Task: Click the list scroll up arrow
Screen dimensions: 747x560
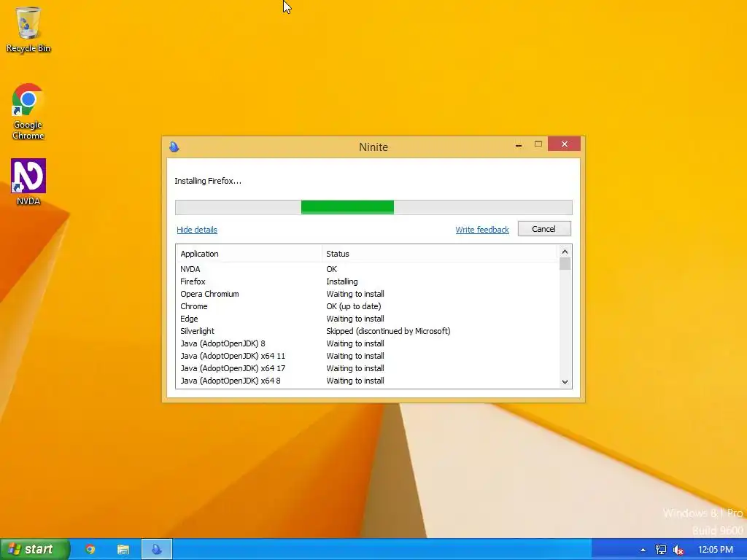Action: (x=565, y=252)
